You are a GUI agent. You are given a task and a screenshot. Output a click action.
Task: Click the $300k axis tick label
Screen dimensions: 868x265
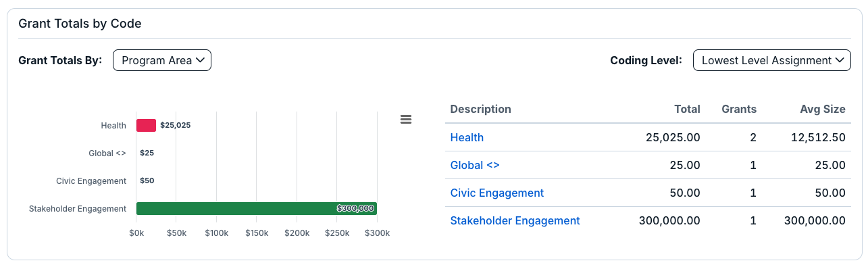click(x=377, y=233)
